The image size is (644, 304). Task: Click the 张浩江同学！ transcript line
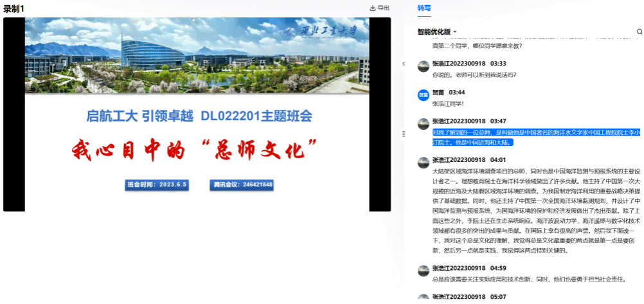[x=448, y=103]
